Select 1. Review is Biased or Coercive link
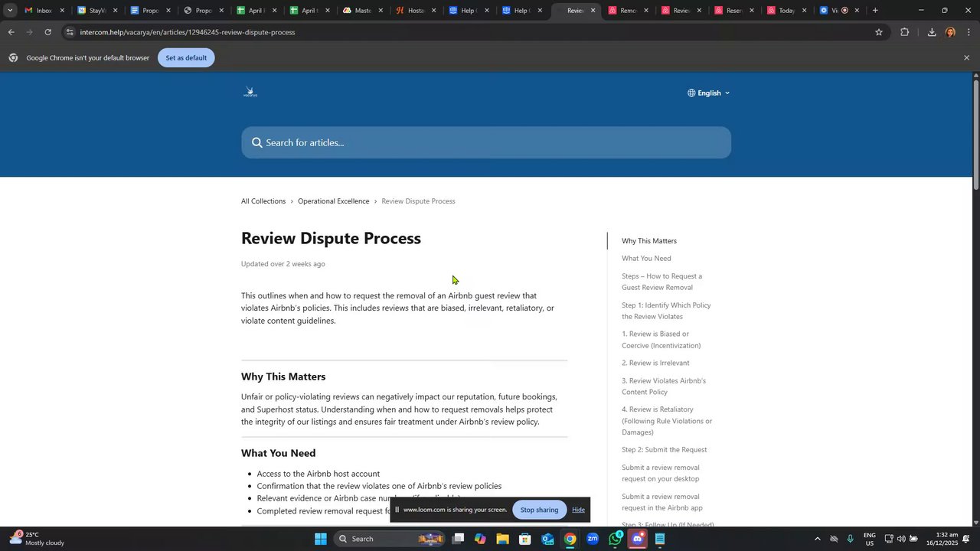 tap(661, 340)
